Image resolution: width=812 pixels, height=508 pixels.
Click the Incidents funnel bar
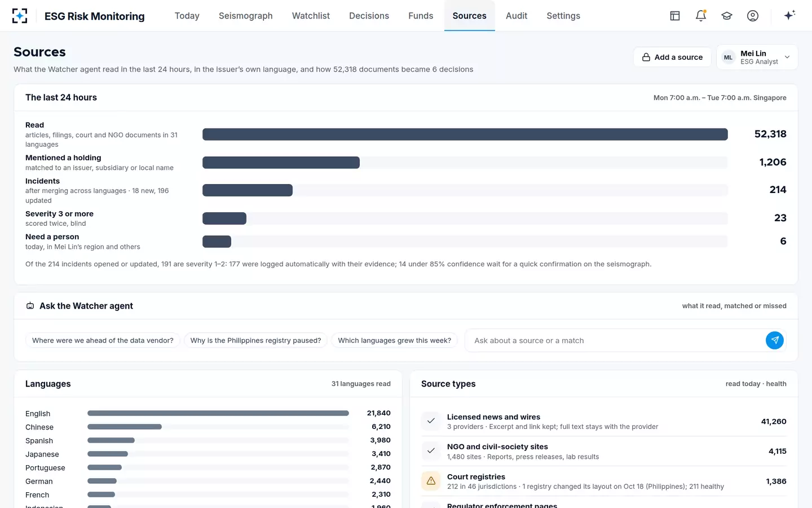248,190
